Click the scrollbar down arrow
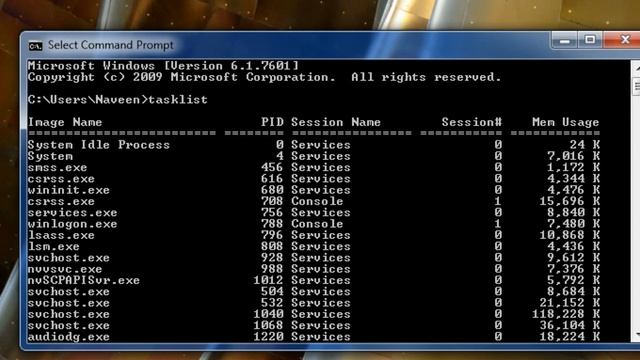The width and height of the screenshot is (640, 360). (636, 335)
